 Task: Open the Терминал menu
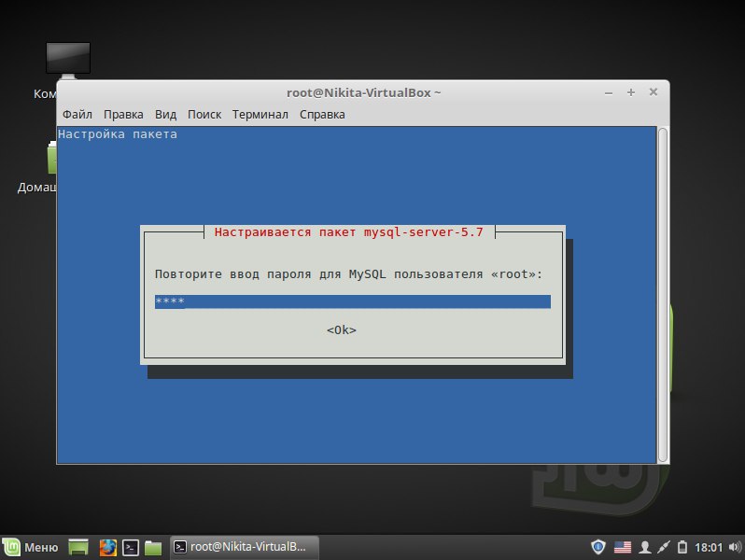260,115
